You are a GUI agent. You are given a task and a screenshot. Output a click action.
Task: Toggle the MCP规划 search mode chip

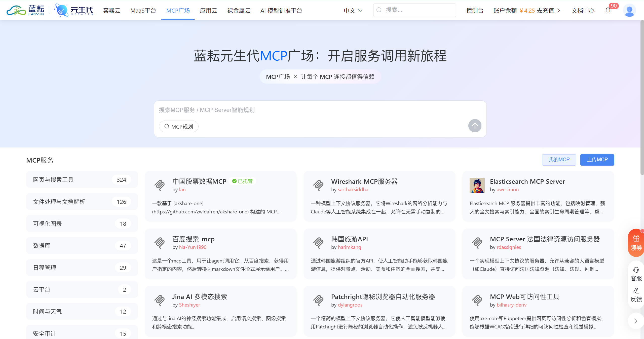tap(179, 126)
